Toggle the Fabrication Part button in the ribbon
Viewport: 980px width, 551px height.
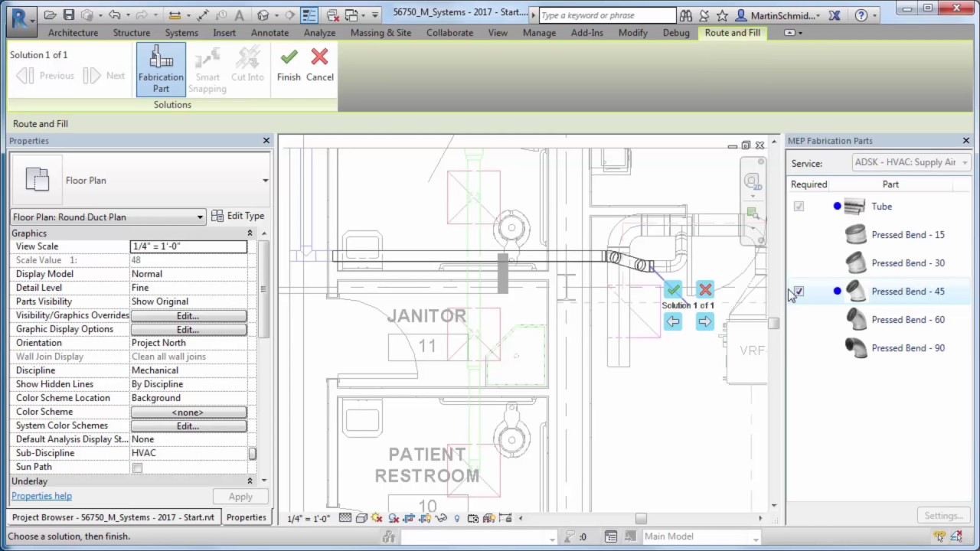tap(161, 70)
